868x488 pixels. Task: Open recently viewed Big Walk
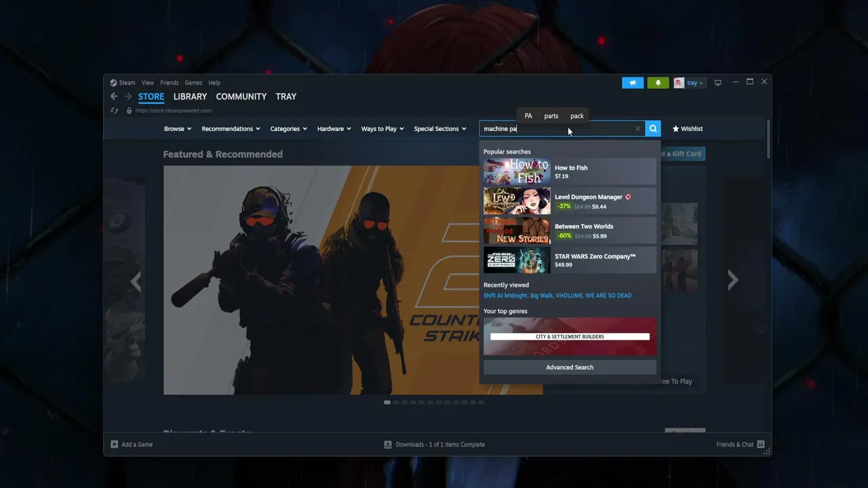point(542,296)
